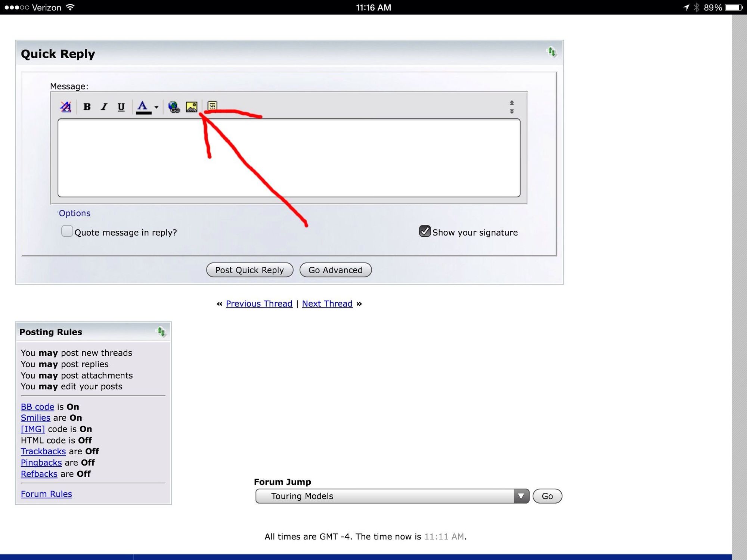Click the Post Quick Reply button
Viewport: 747px width, 560px height.
[249, 270]
